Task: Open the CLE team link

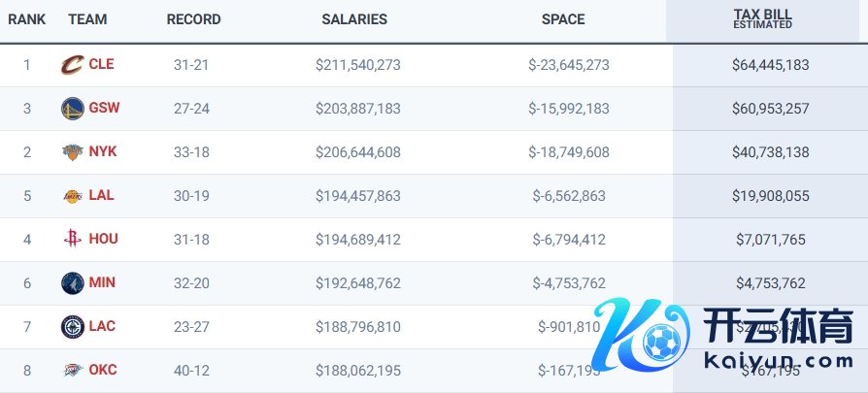Action: pyautogui.click(x=101, y=64)
